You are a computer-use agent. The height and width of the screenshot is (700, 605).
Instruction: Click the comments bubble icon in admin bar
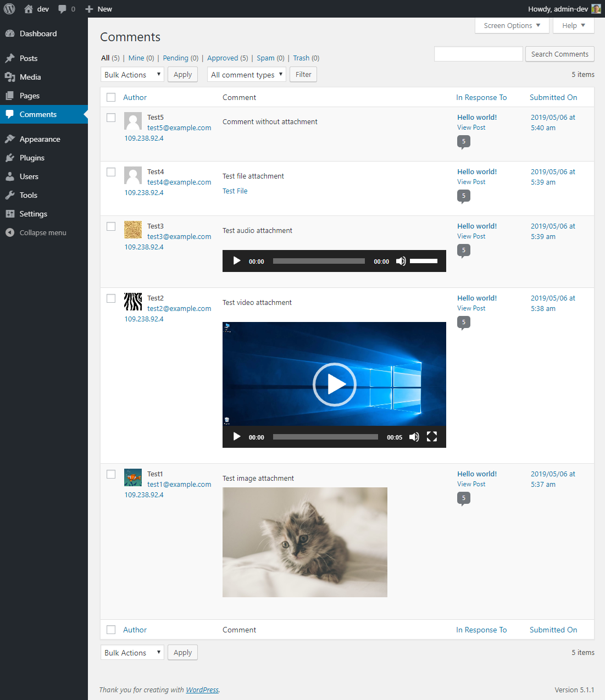[x=63, y=9]
